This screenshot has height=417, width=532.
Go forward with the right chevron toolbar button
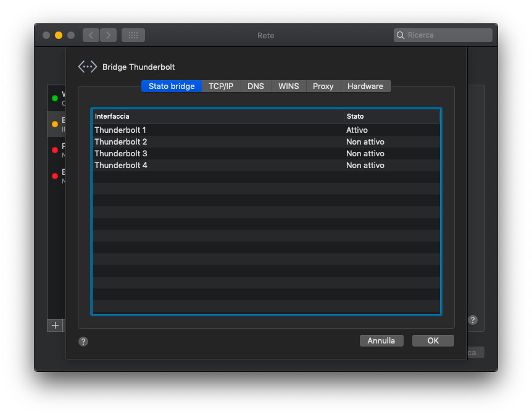(x=108, y=35)
